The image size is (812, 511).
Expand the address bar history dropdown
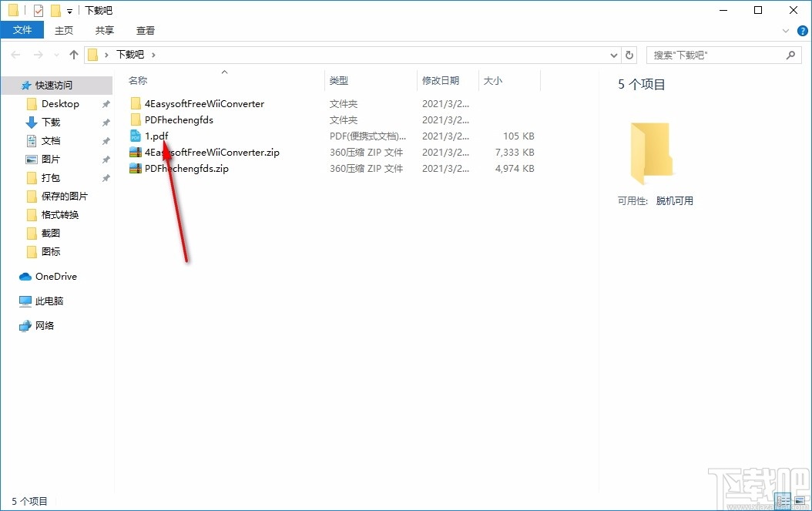pyautogui.click(x=613, y=54)
